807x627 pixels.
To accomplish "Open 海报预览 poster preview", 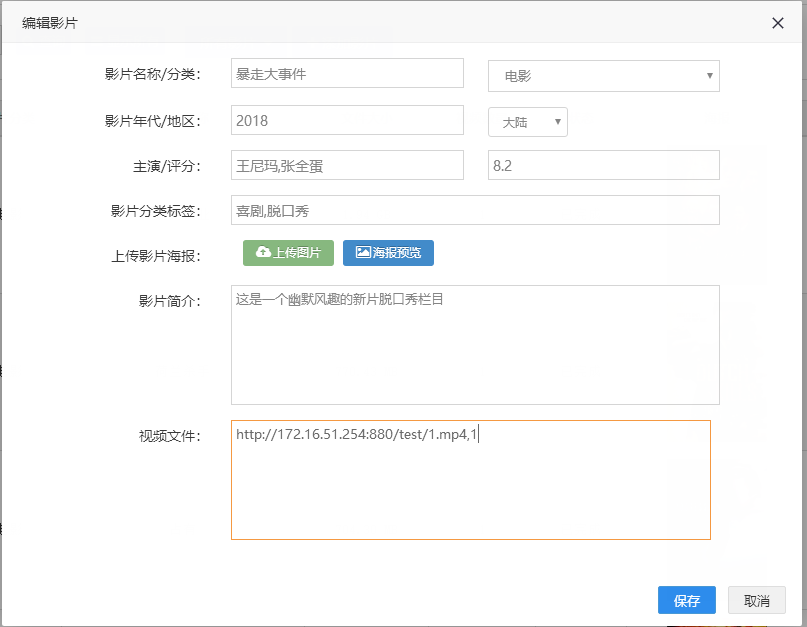I will pos(388,253).
